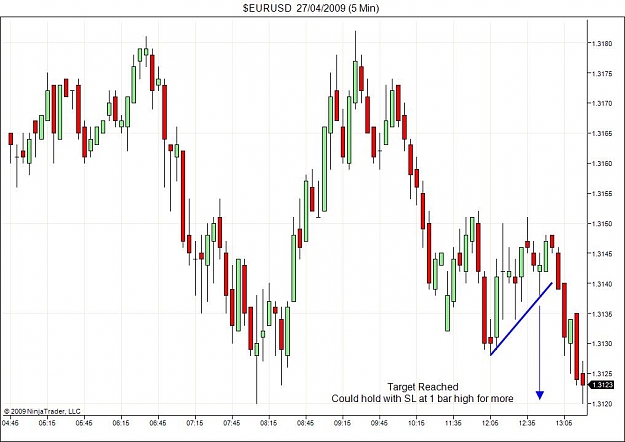Click the 1.3160 price axis label
The width and height of the screenshot is (625, 442).
tap(601, 163)
